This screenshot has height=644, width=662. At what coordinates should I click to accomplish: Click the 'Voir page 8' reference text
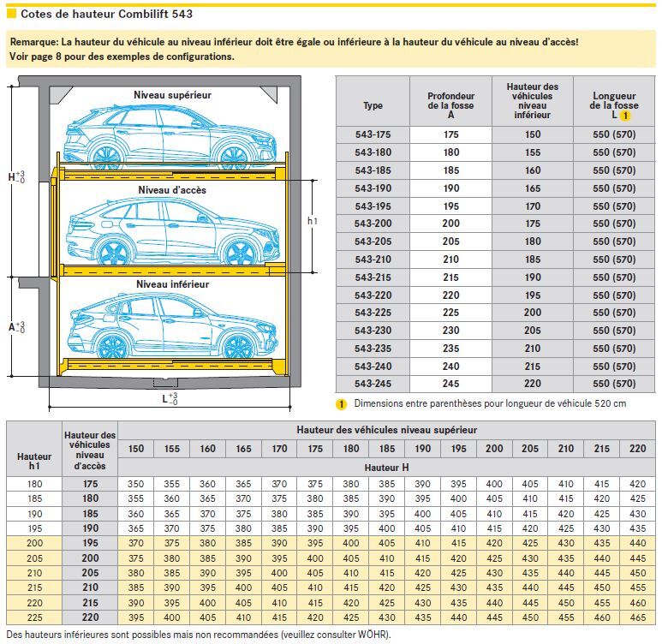tap(122, 57)
